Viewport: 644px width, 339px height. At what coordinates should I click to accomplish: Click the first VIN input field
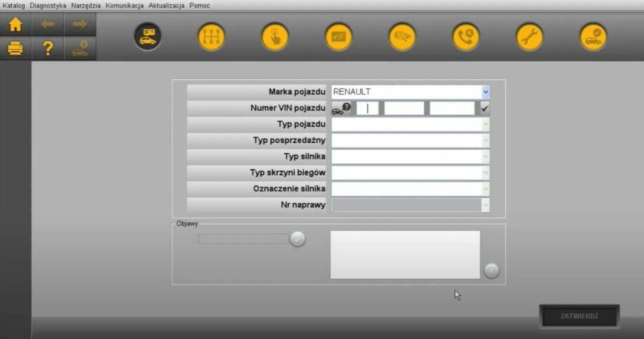pyautogui.click(x=367, y=109)
